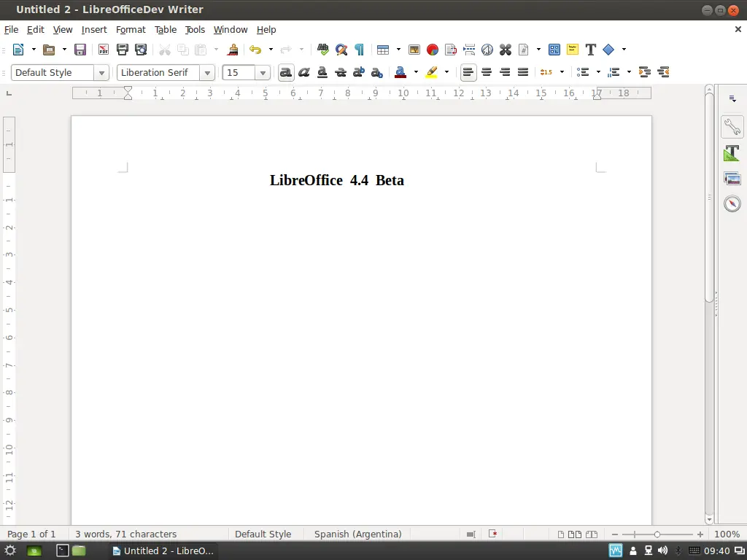Open the sidebar Properties wrench panel
This screenshot has height=560, width=747.
click(732, 127)
